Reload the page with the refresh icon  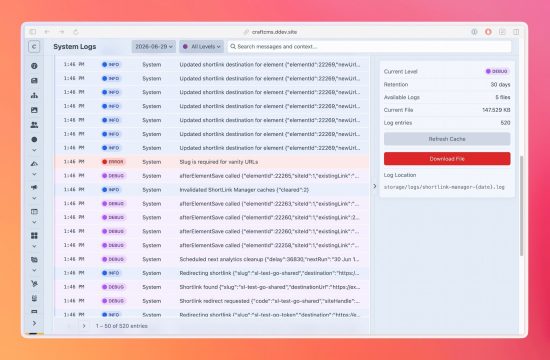click(76, 32)
